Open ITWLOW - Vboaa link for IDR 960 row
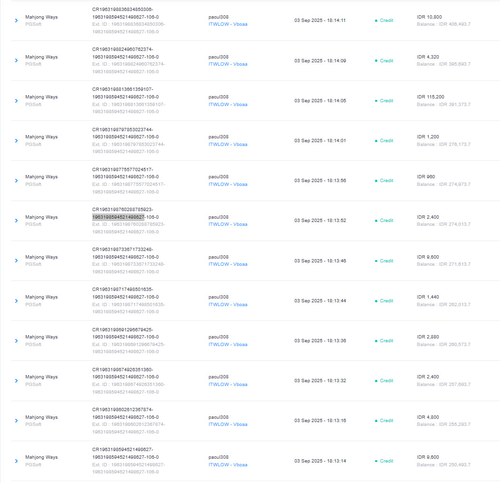Screen dimensions: 500x483 pos(228,184)
